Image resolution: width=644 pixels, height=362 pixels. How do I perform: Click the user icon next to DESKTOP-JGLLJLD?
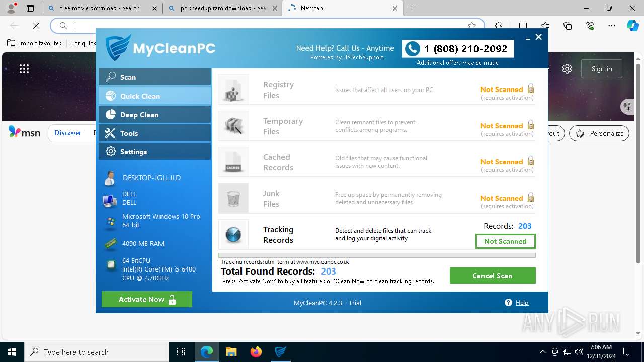click(x=109, y=178)
